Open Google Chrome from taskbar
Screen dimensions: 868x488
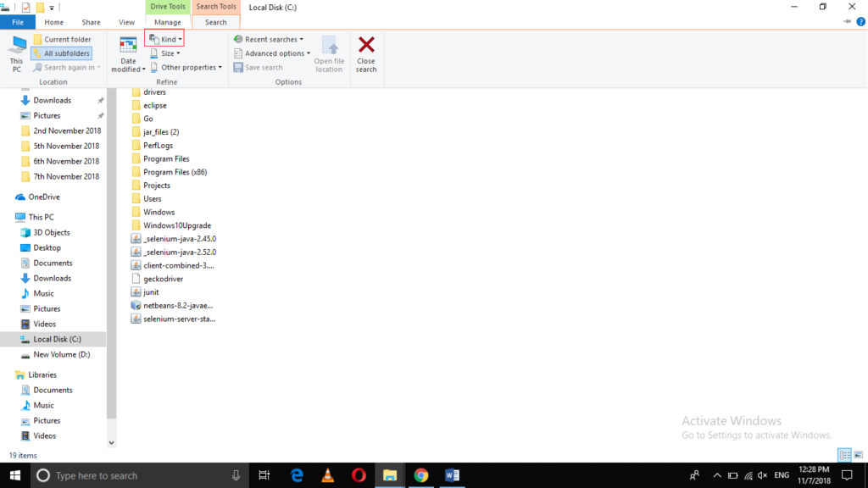click(421, 475)
